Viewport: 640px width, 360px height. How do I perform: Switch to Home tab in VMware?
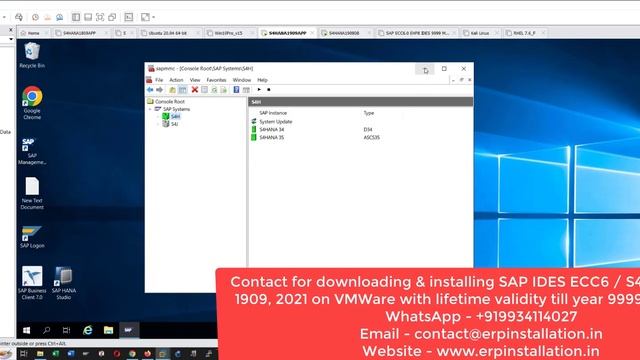[x=33, y=33]
